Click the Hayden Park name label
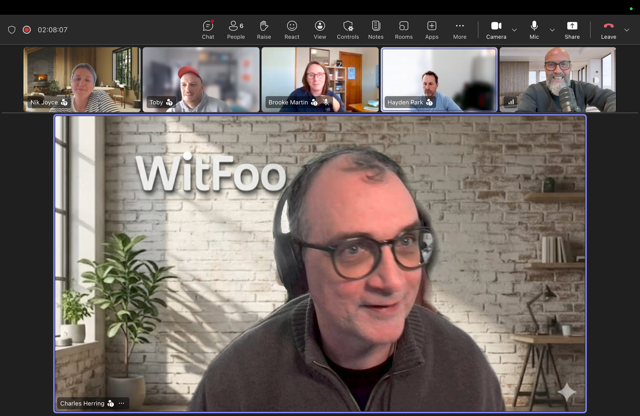The height and width of the screenshot is (416, 640). point(405,102)
